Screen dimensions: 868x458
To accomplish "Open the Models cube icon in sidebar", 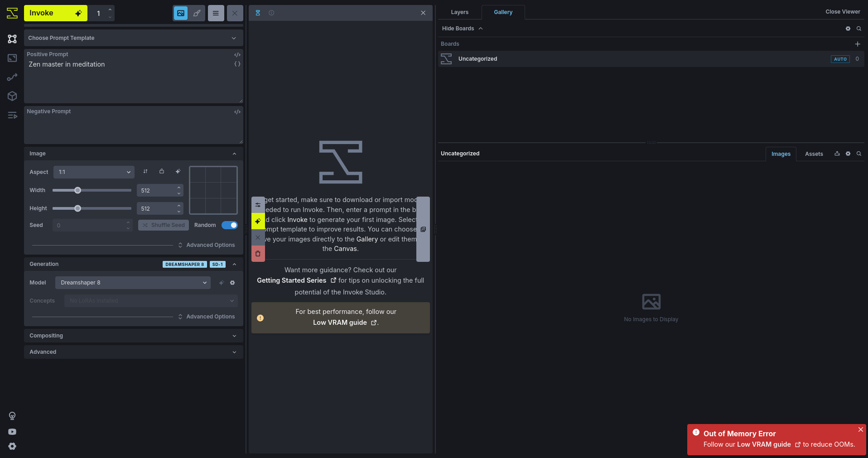I will [x=12, y=96].
